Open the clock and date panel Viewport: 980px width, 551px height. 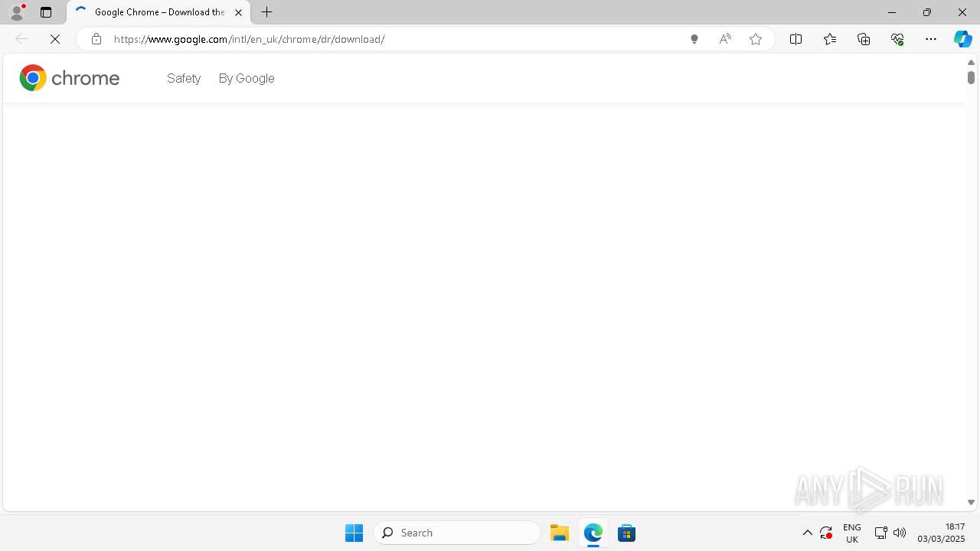point(941,533)
